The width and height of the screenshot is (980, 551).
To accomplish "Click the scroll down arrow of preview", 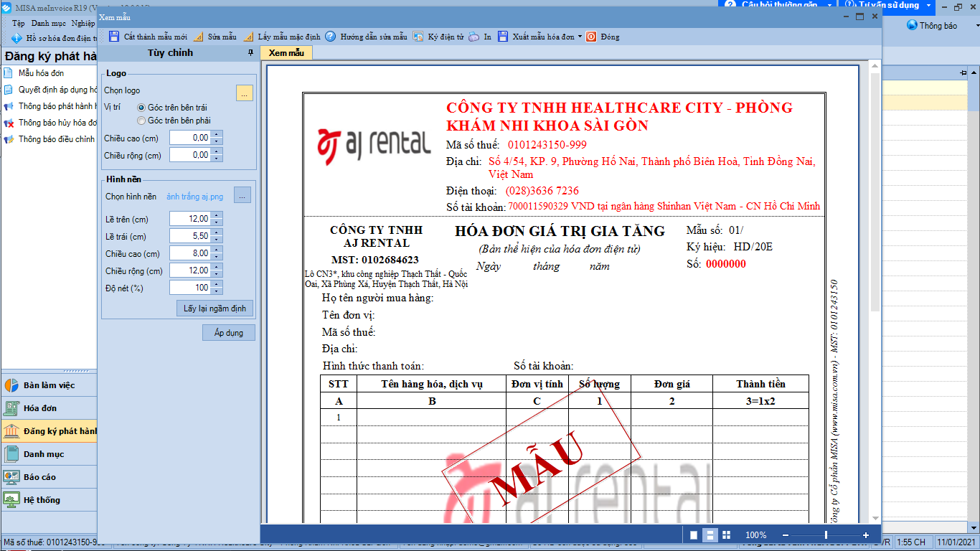I will tap(875, 518).
